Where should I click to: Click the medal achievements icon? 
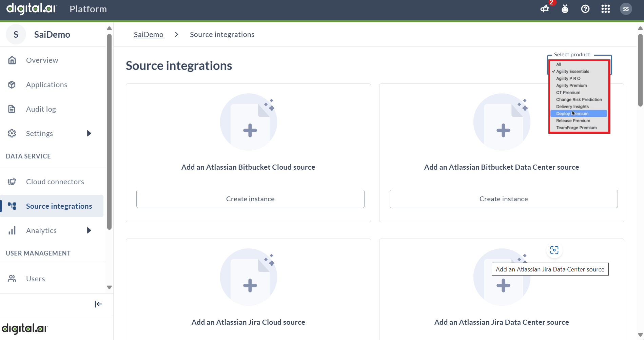[x=565, y=9]
